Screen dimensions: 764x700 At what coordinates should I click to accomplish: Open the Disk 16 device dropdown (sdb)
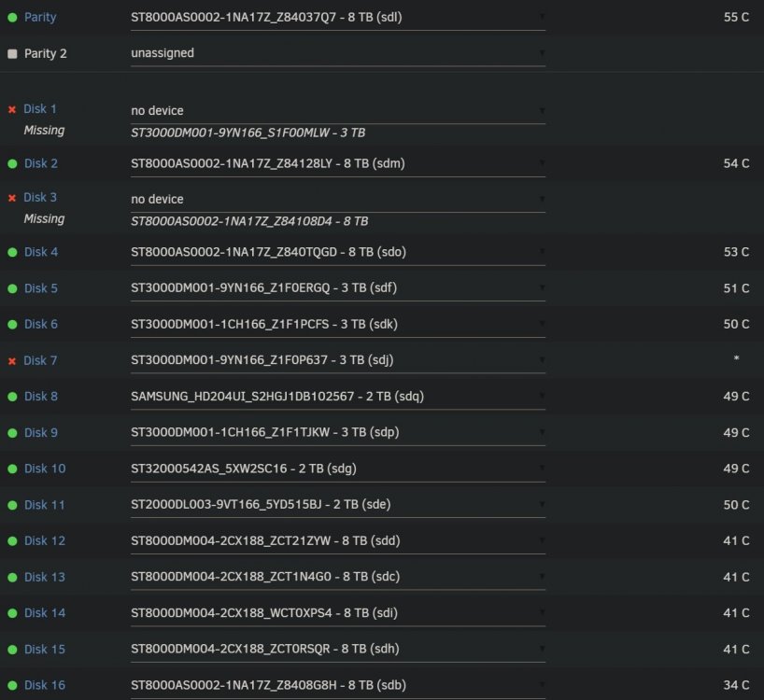[x=338, y=685]
